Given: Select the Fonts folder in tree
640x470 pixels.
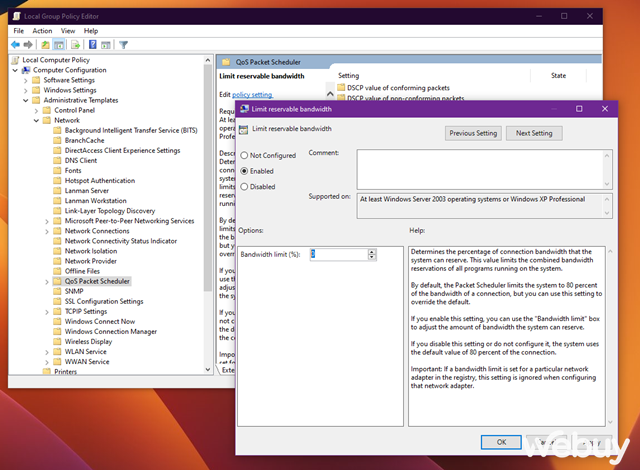Looking at the screenshot, I should (74, 170).
